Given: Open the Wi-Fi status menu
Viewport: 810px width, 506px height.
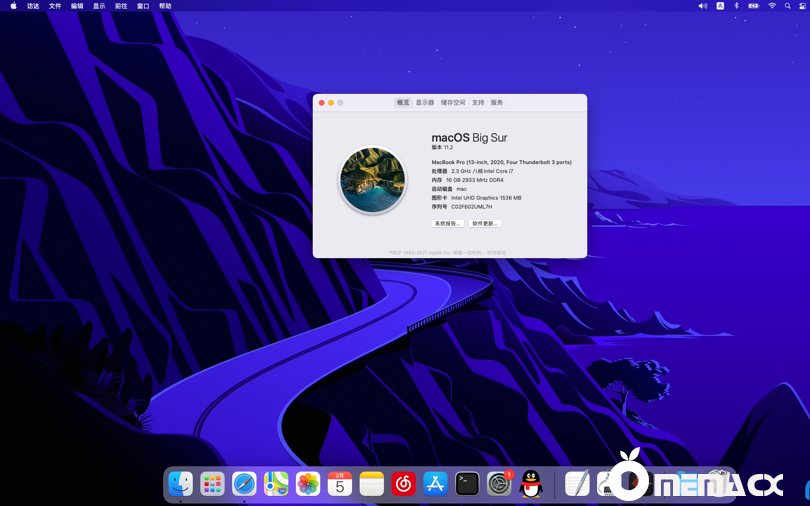Looking at the screenshot, I should (x=772, y=6).
